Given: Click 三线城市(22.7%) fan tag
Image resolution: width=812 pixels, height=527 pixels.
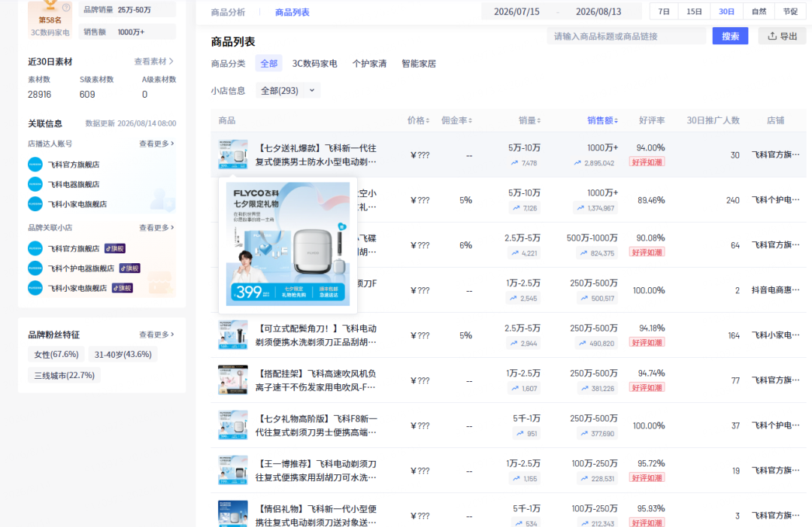Looking at the screenshot, I should (64, 375).
